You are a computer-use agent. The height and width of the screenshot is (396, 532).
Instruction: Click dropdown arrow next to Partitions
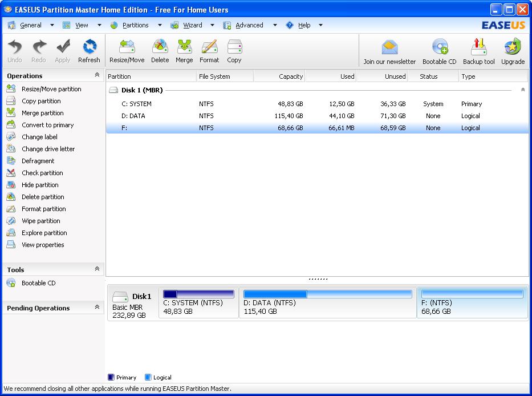click(x=160, y=25)
